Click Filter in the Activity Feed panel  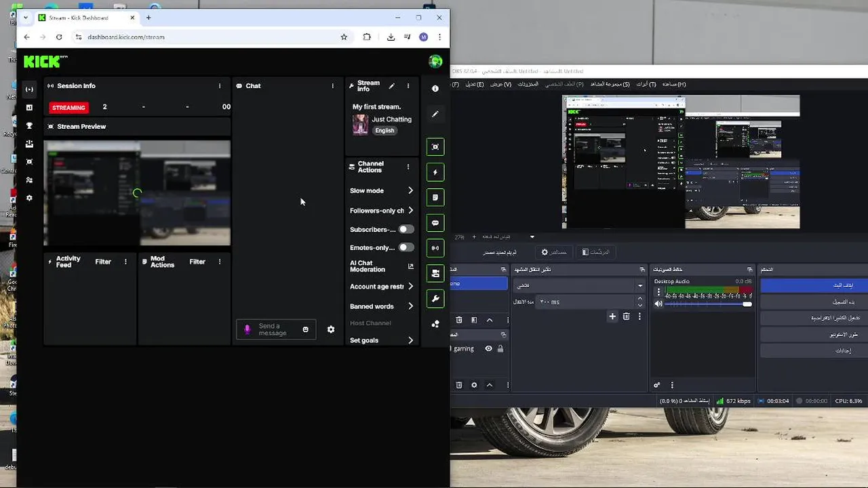pyautogui.click(x=103, y=262)
